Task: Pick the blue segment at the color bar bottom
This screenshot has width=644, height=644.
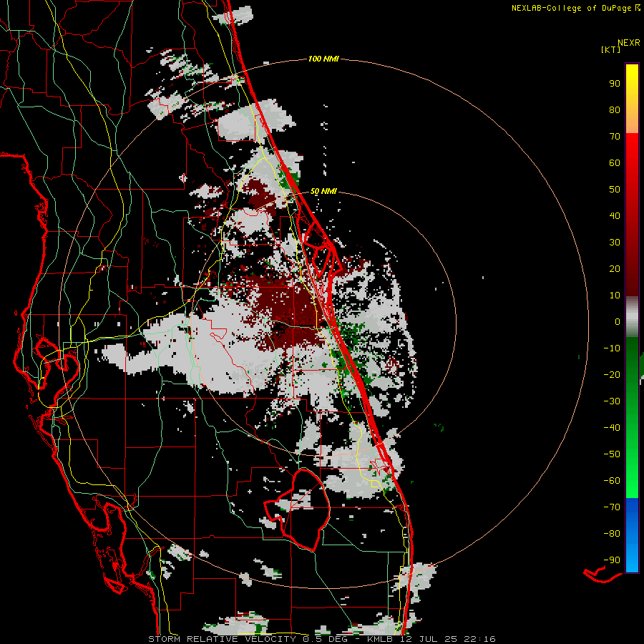Action: (x=632, y=535)
